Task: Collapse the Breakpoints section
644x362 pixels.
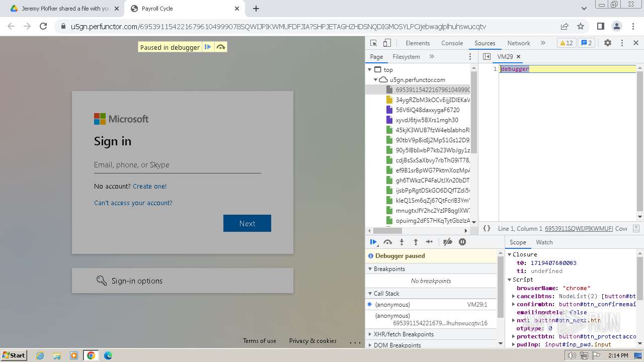Action: point(370,269)
